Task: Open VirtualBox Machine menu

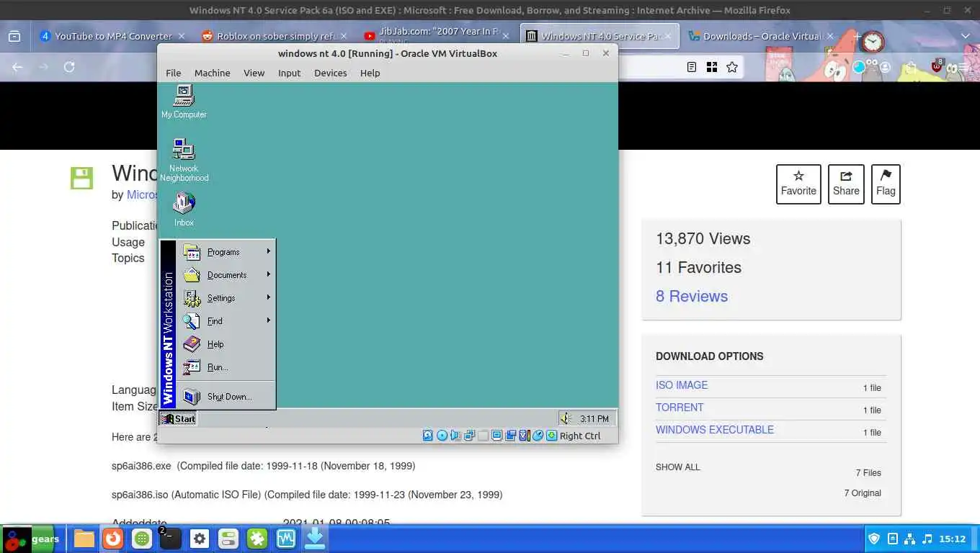Action: pyautogui.click(x=213, y=73)
